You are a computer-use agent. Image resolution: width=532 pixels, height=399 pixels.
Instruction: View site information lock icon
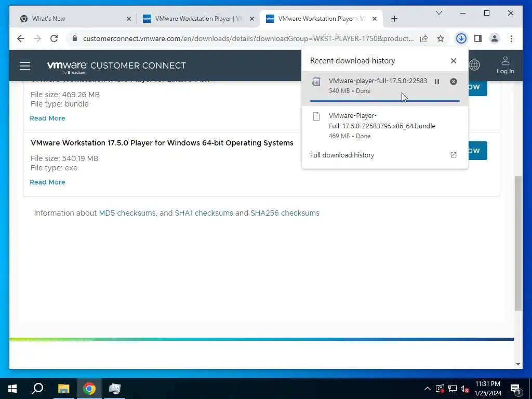(x=75, y=38)
